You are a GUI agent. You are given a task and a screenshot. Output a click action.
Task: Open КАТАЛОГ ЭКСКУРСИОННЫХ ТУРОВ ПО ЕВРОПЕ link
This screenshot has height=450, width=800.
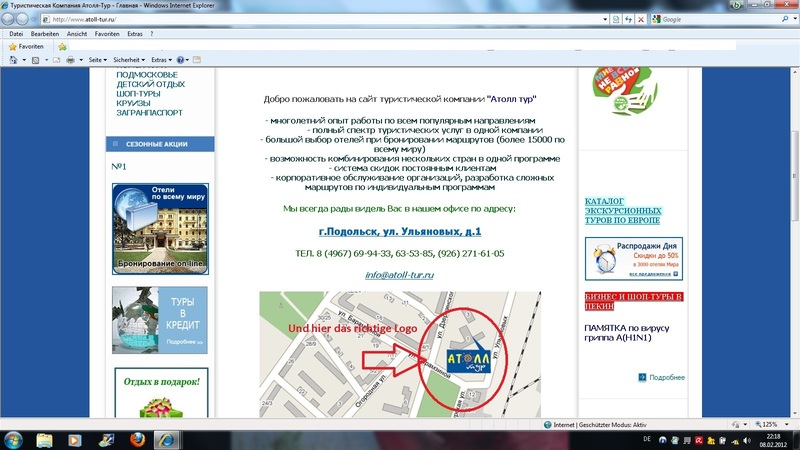click(623, 211)
